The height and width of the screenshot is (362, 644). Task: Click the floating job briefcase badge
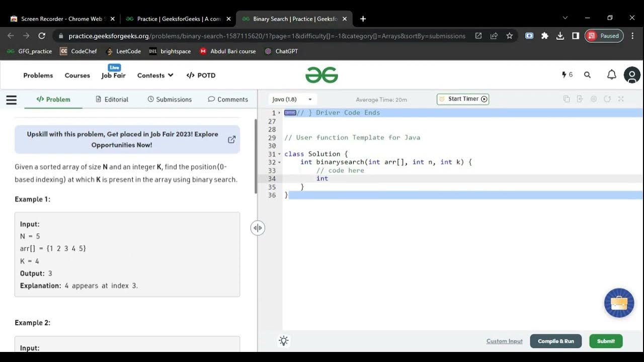click(x=619, y=303)
